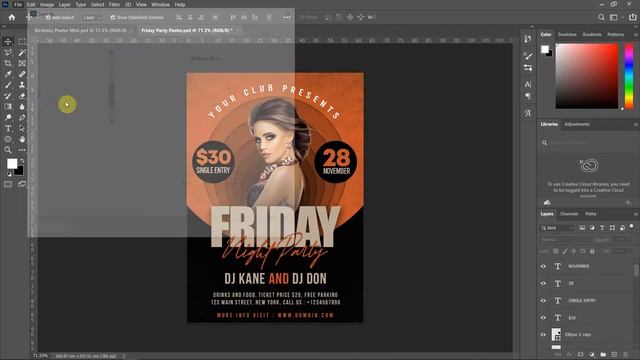Open the blend mode Normal dropdown

click(565, 240)
